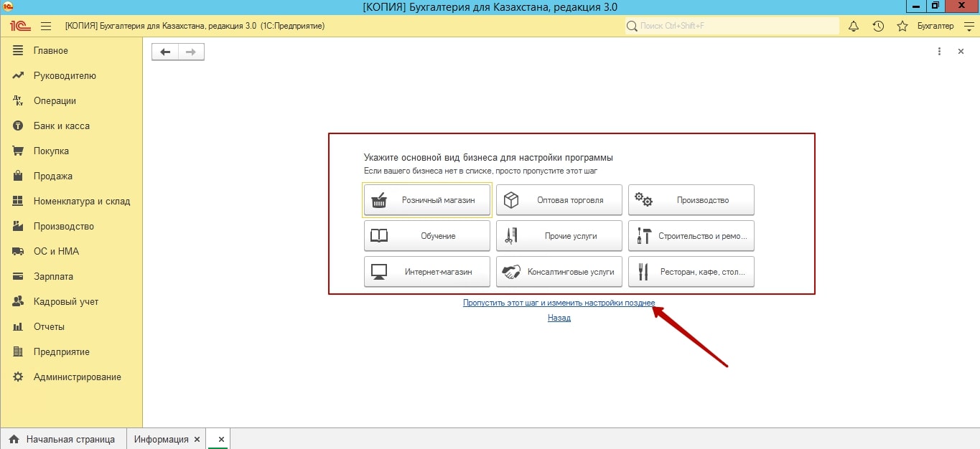Click the skip step and change settings later link

coord(559,303)
